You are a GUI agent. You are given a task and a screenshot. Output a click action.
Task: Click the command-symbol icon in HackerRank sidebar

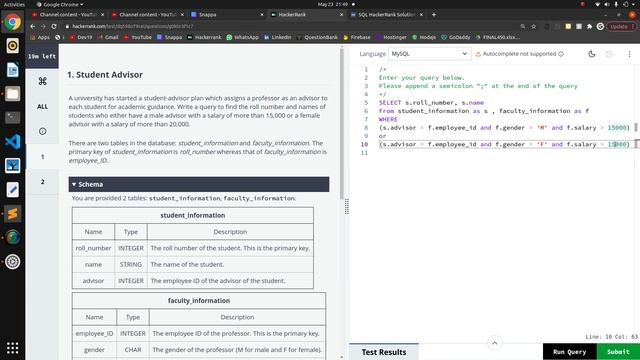click(42, 81)
